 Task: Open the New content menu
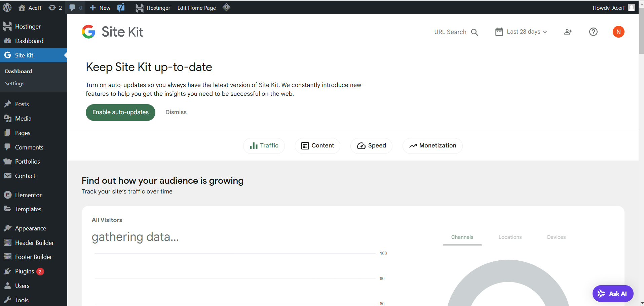pyautogui.click(x=100, y=8)
